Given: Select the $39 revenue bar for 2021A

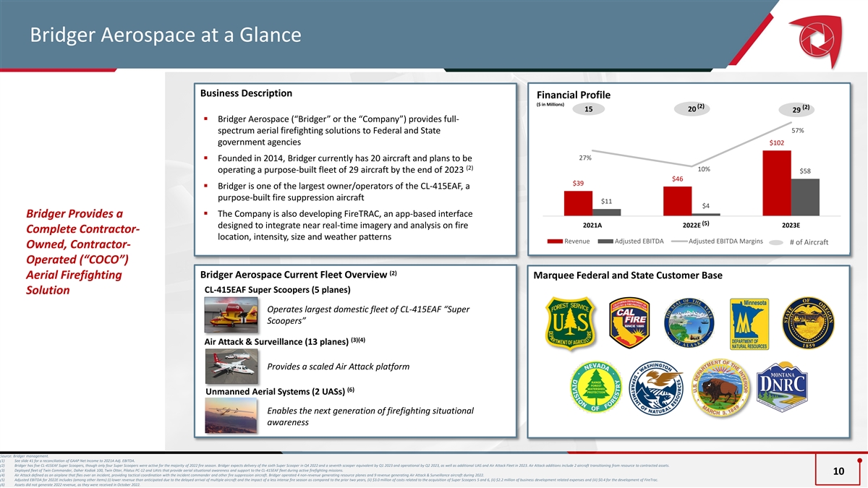Looking at the screenshot, I should 578,203.
